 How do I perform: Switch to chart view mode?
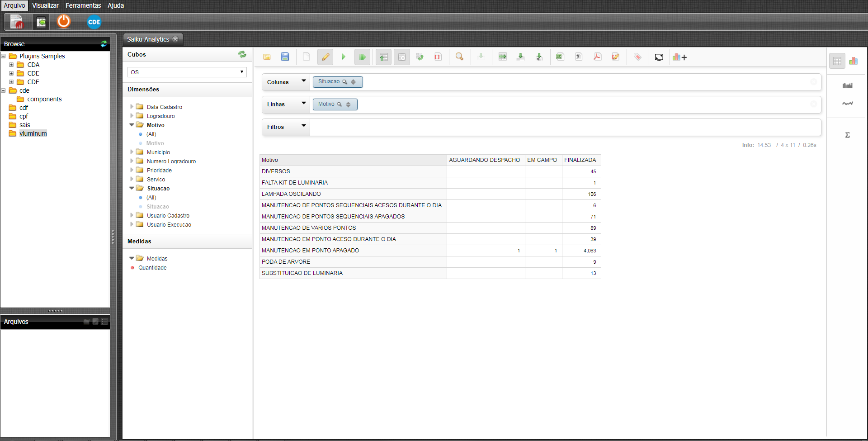(854, 61)
